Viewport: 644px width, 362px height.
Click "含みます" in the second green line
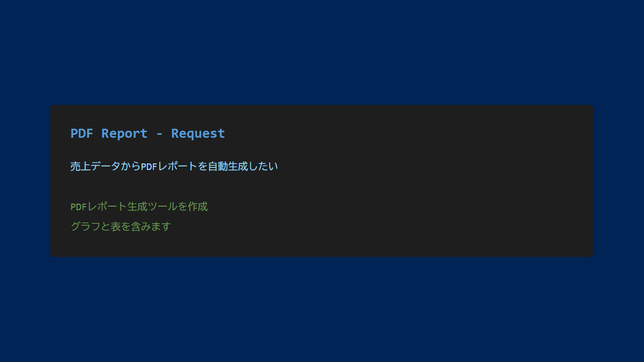[x=151, y=226]
